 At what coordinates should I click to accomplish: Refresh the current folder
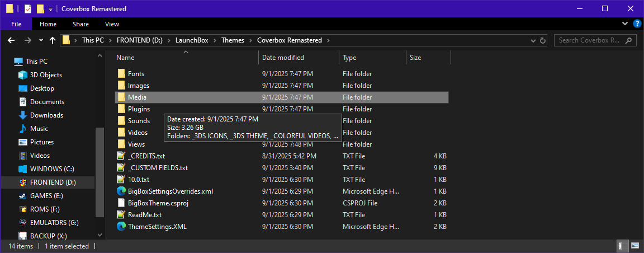[543, 40]
